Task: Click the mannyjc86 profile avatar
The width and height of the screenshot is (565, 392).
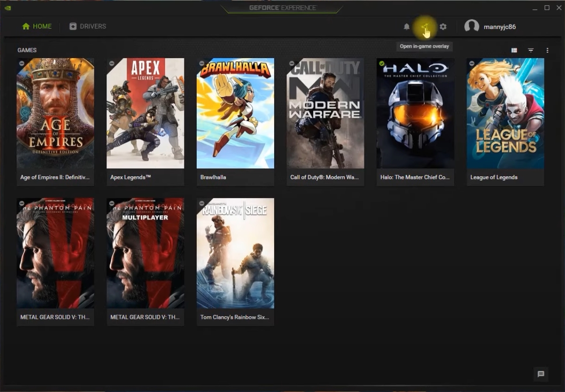Action: pyautogui.click(x=472, y=26)
